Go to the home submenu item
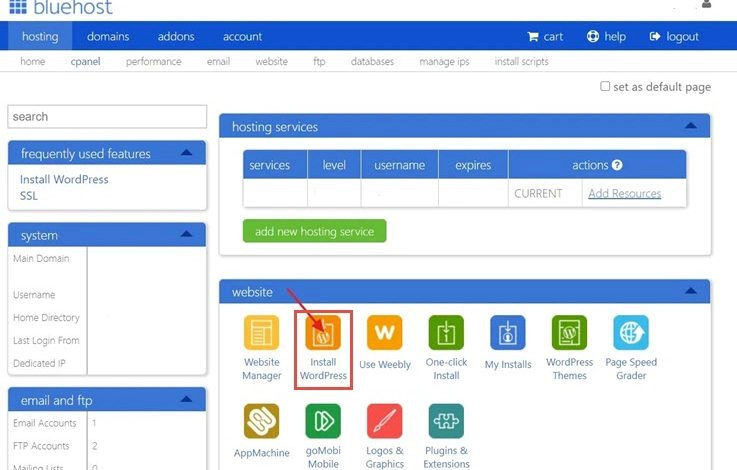This screenshot has height=470, width=737. pyautogui.click(x=32, y=61)
